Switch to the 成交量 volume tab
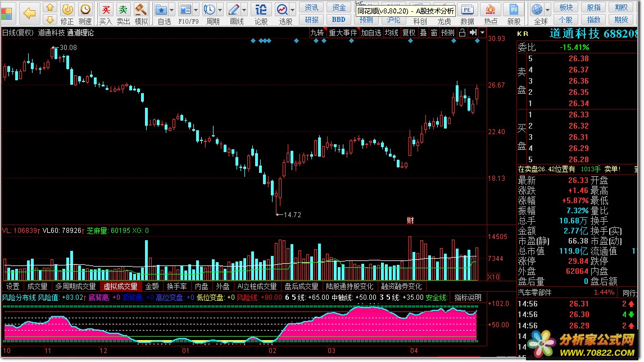Screen dimensions: 644x362 [x=38, y=287]
